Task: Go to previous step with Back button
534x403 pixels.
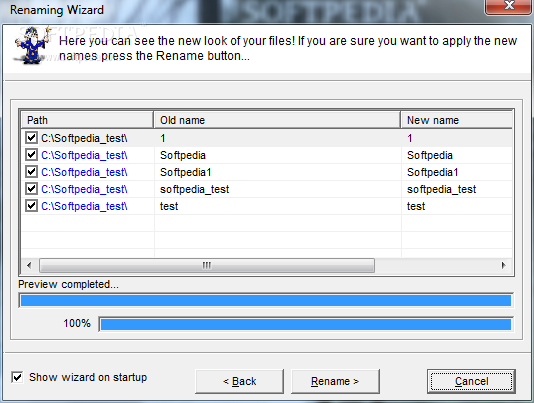Action: pyautogui.click(x=239, y=381)
